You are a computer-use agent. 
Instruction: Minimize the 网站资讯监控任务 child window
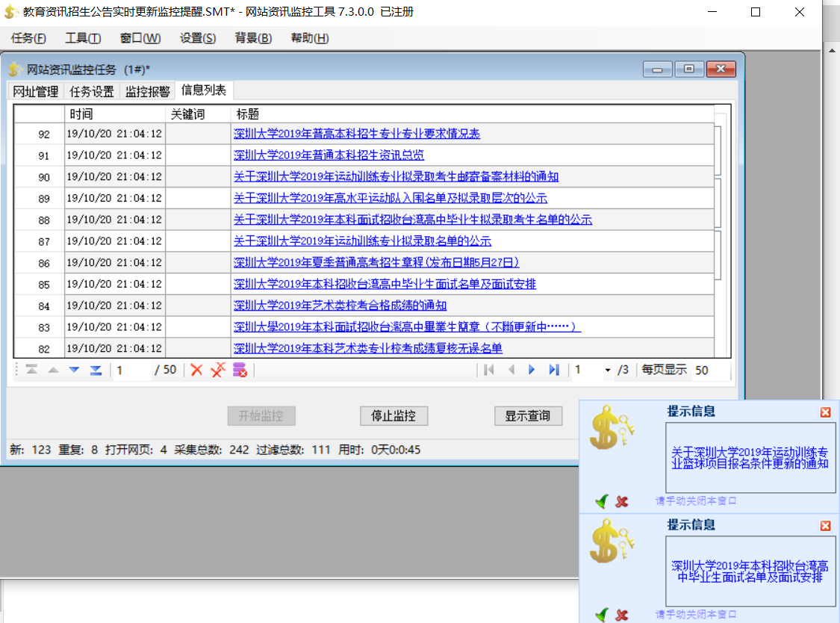657,69
